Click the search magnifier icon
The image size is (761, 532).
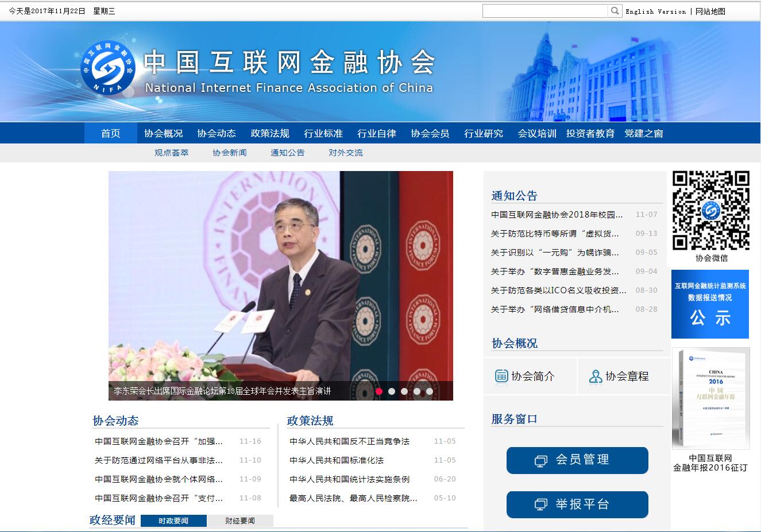[615, 11]
